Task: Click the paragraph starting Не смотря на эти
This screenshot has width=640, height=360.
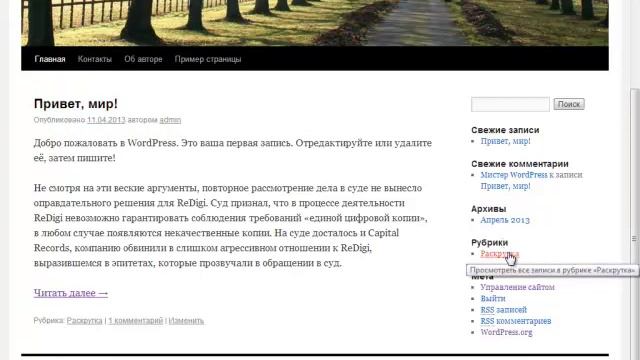Action: point(231,225)
